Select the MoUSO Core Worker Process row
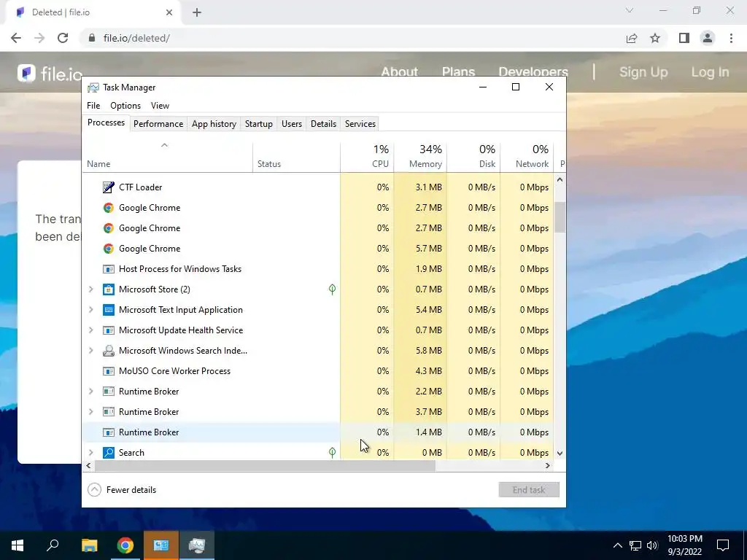747x560 pixels. point(318,371)
